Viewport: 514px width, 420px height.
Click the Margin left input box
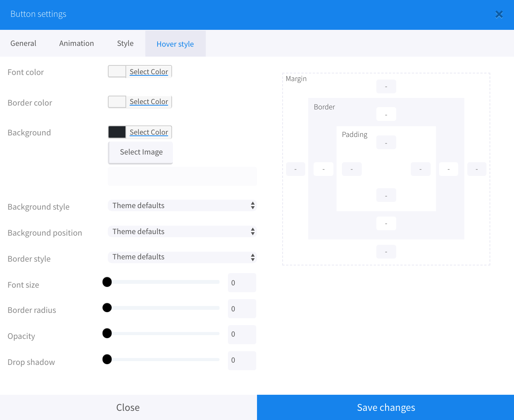point(296,169)
